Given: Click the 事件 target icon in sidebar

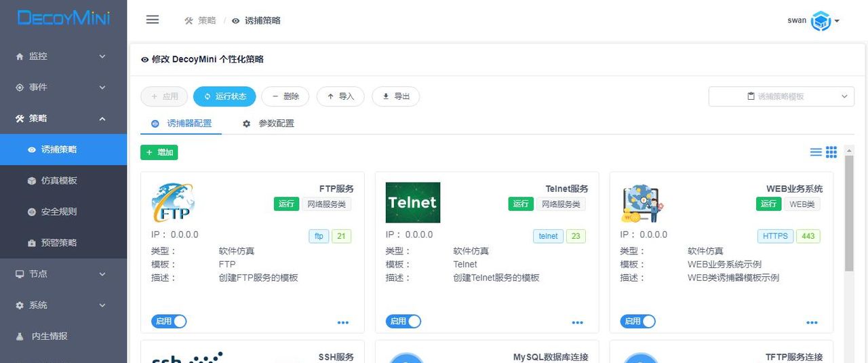Looking at the screenshot, I should coord(20,88).
